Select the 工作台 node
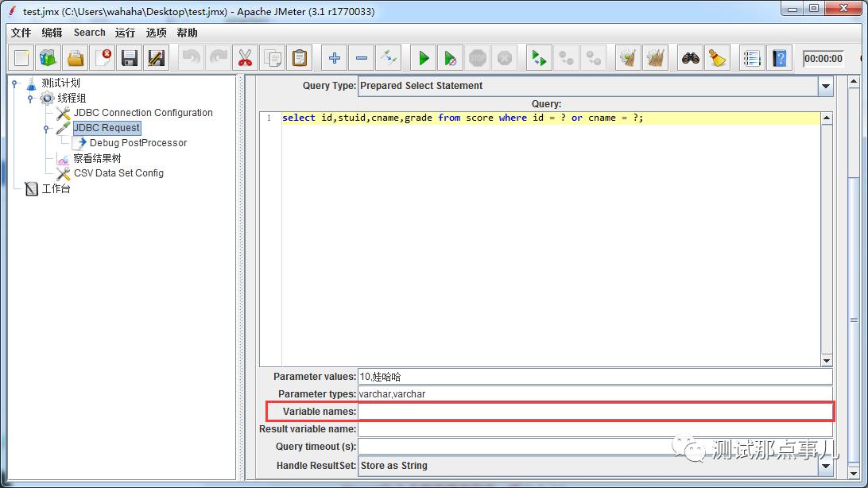This screenshot has height=488, width=868. (56, 188)
